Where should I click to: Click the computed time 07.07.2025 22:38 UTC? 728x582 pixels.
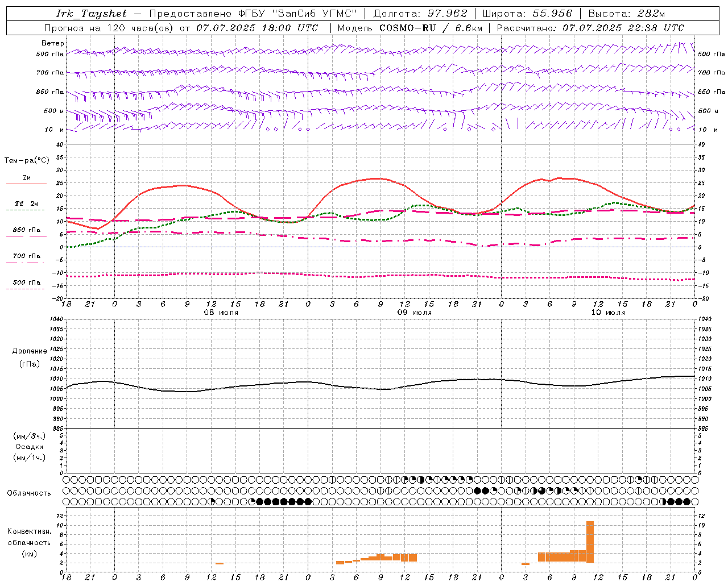tap(623, 28)
